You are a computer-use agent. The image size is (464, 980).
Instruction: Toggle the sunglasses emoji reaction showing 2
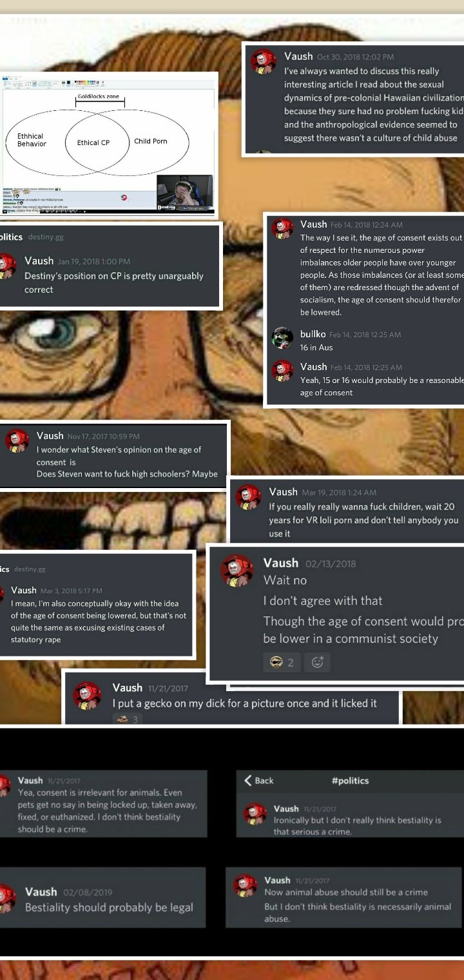(282, 662)
